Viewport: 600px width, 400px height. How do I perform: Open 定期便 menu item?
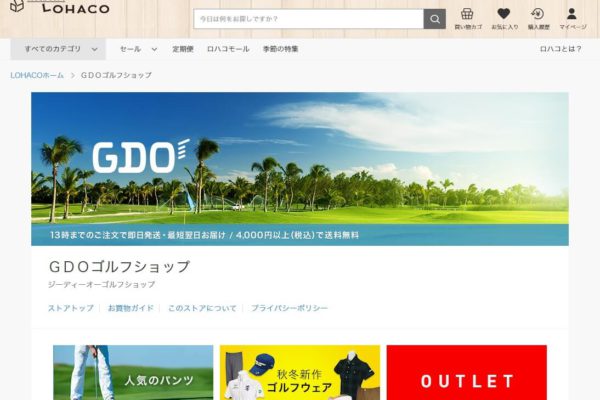click(183, 49)
